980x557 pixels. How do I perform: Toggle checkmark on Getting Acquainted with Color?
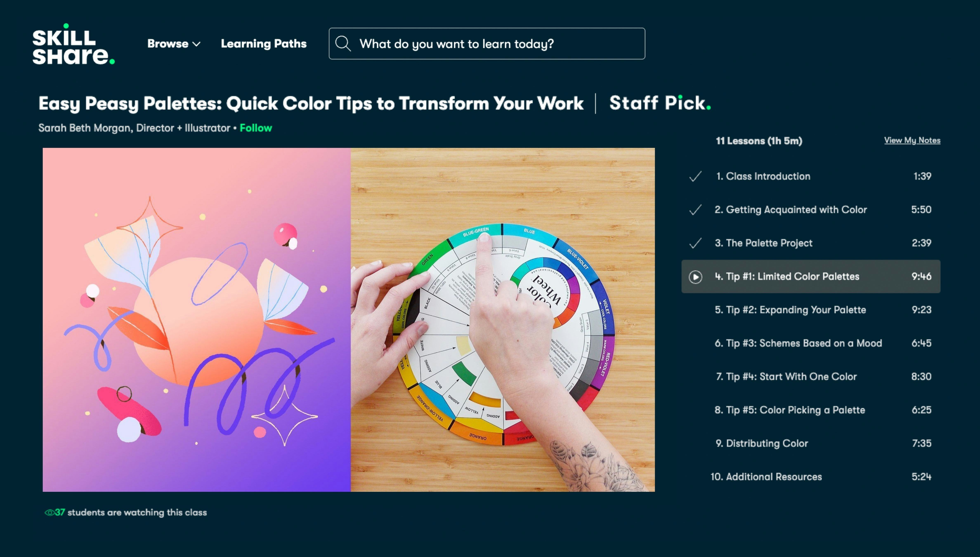695,210
